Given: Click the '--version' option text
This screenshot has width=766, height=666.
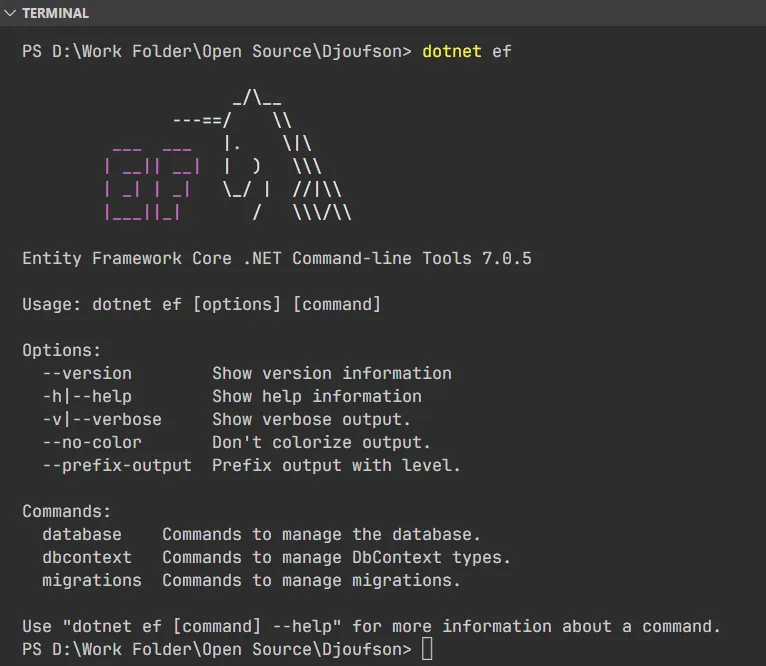Looking at the screenshot, I should 87,373.
